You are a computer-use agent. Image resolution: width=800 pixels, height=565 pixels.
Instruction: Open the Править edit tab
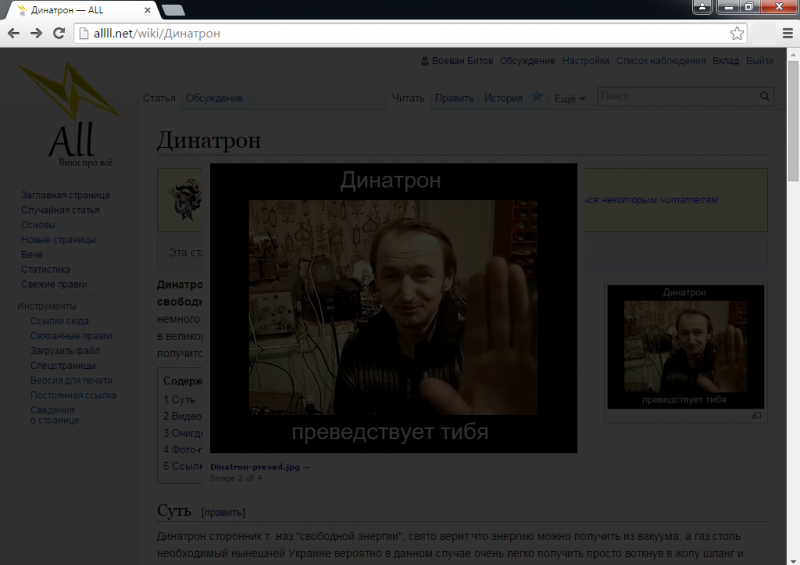click(454, 98)
